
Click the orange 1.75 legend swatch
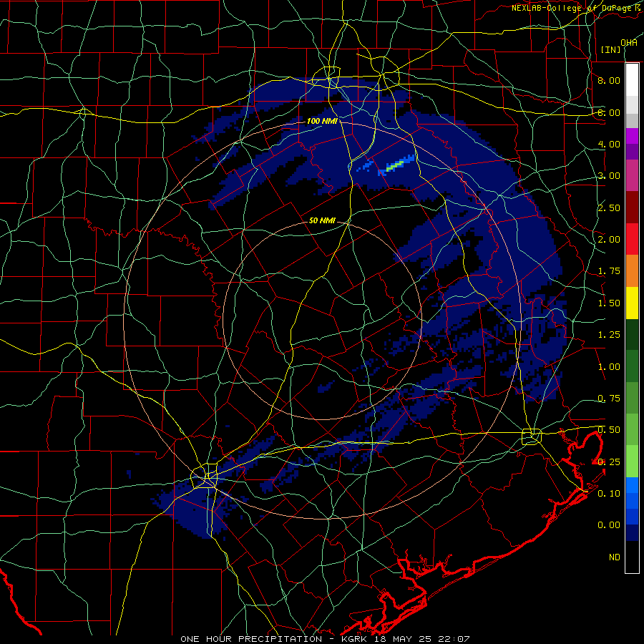(x=632, y=270)
